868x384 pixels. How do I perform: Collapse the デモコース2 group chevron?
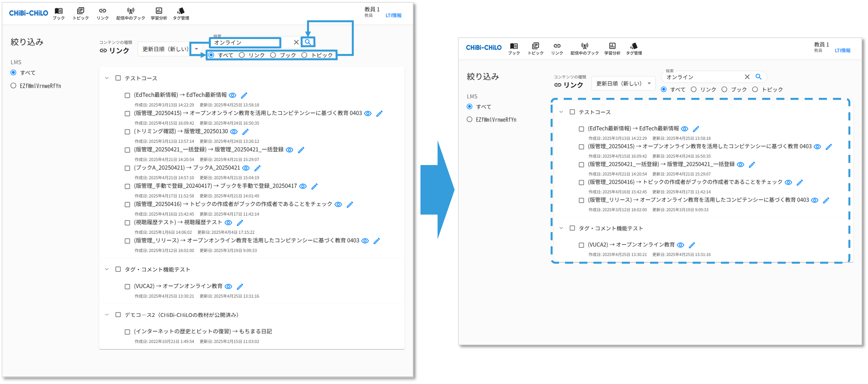(x=107, y=315)
